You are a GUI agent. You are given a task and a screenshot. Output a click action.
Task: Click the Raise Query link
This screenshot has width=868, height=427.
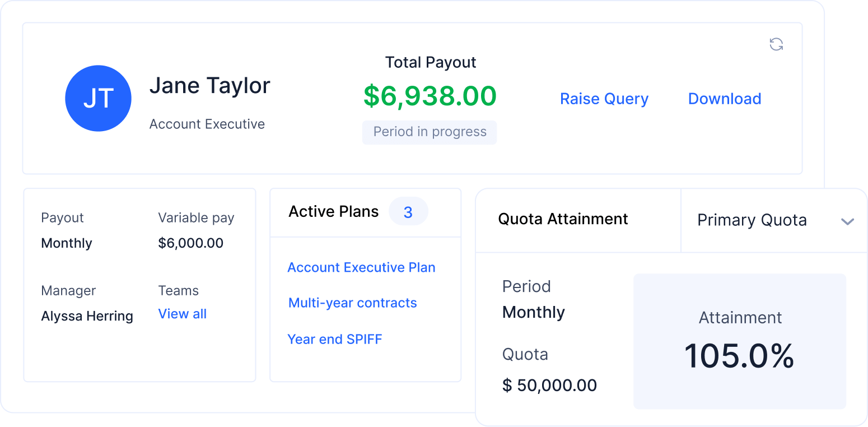(604, 99)
